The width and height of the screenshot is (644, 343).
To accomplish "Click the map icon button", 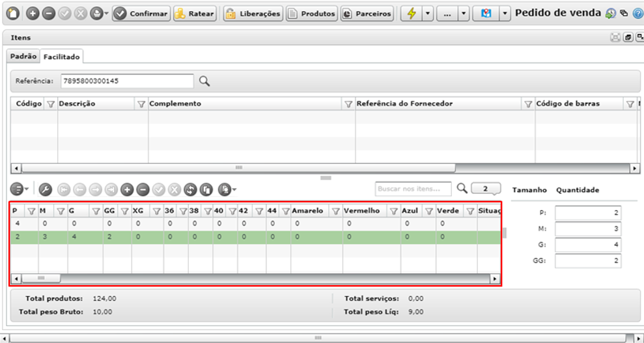I will coord(486,14).
